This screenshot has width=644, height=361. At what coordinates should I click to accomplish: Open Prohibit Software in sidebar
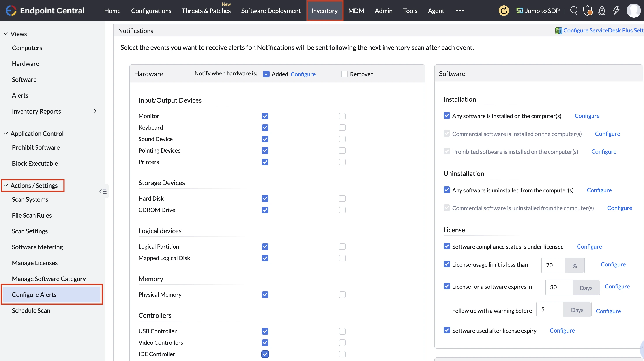tap(36, 147)
